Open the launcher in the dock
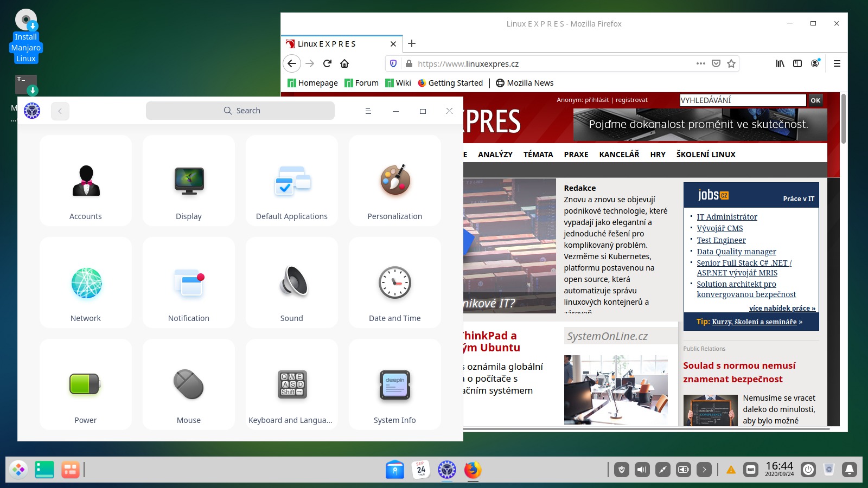The image size is (868, 488). (19, 470)
